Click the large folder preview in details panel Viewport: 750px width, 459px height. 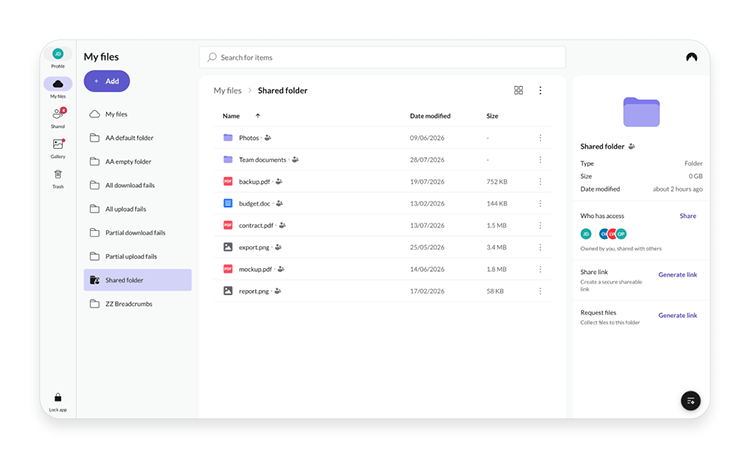(641, 112)
